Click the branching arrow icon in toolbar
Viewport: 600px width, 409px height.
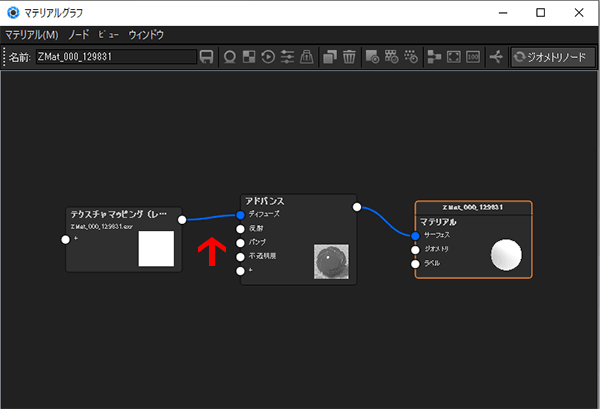(x=497, y=57)
